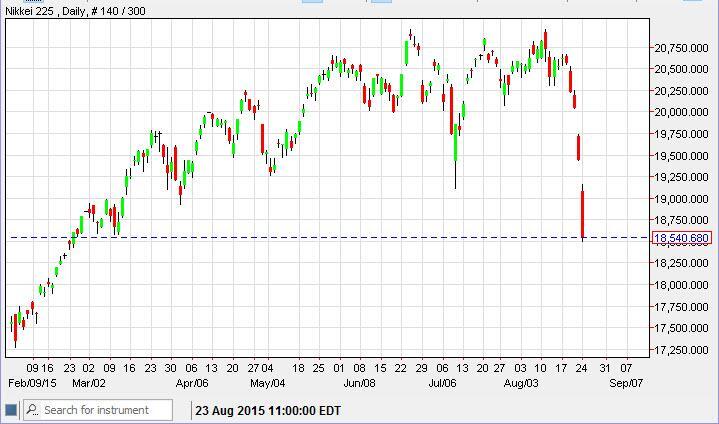Click the Nikkei 225, Daily chart title
The width and height of the screenshot is (719, 424).
pos(75,11)
